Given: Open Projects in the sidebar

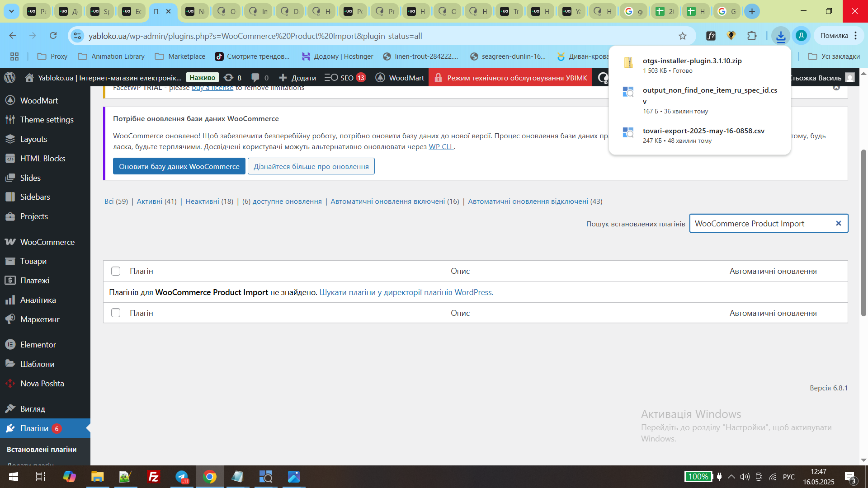Looking at the screenshot, I should 34,216.
